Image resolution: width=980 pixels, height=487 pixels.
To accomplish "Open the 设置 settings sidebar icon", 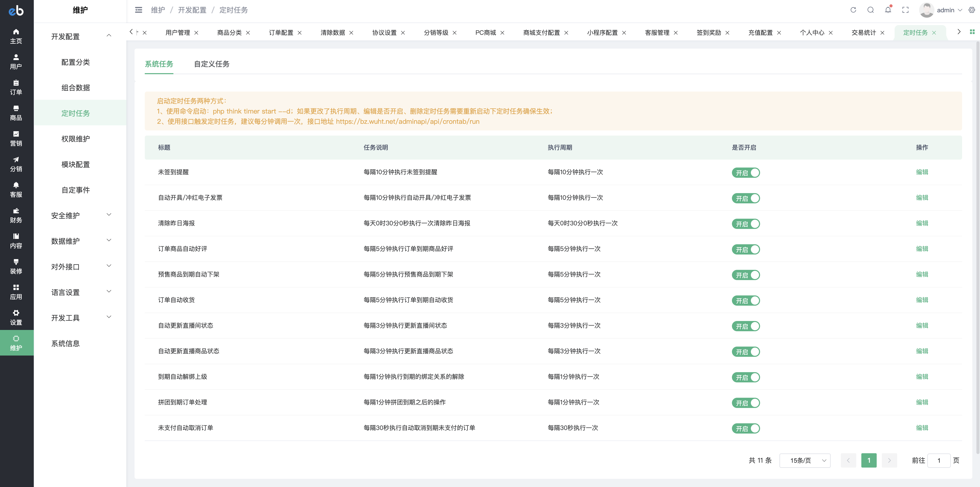I will pyautogui.click(x=16, y=317).
